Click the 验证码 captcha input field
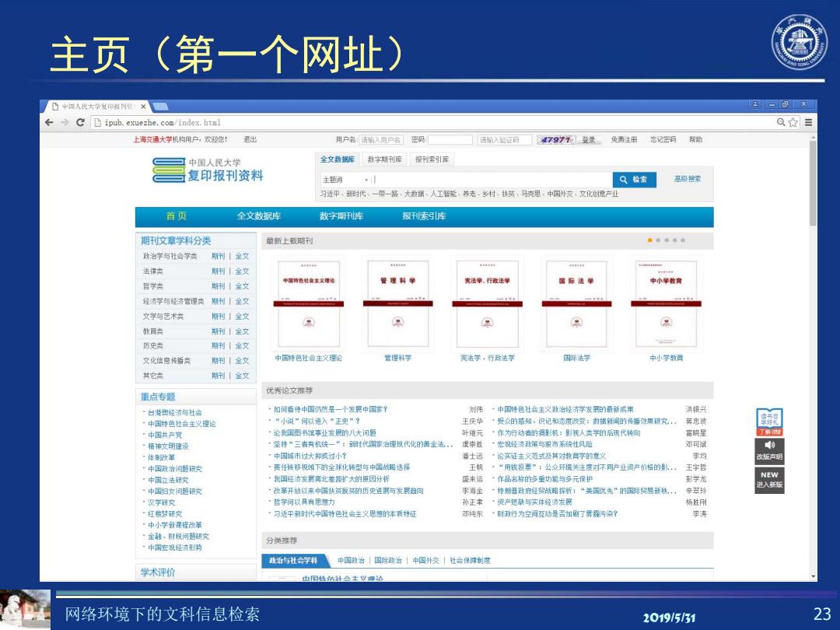Image resolution: width=840 pixels, height=630 pixels. [x=505, y=140]
